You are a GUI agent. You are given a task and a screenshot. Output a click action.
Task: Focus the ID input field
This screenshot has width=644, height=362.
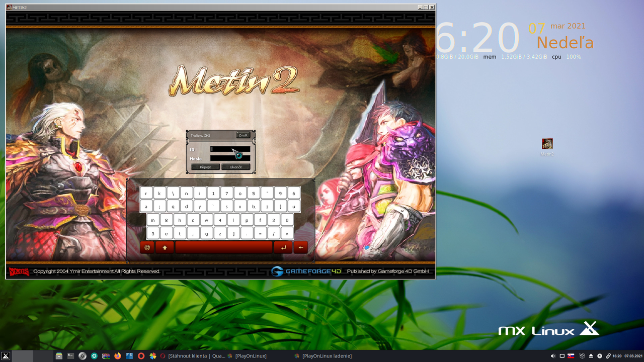click(x=230, y=149)
